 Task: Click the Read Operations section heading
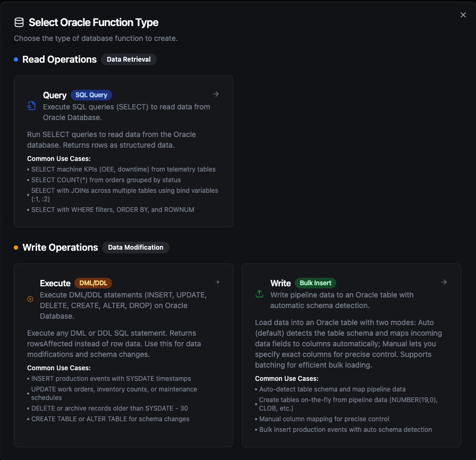pyautogui.click(x=59, y=59)
